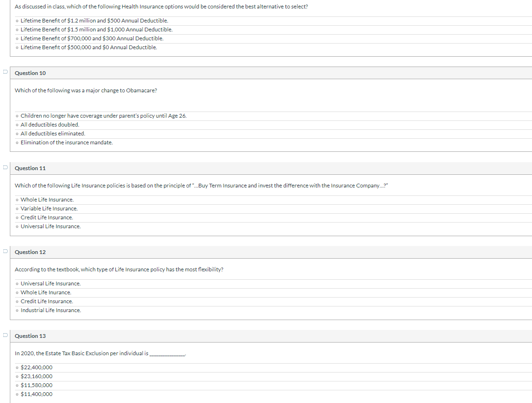Image resolution: width=532 pixels, height=403 pixels.
Task: Pick the $700,000 and $300 deductible option
Action: coord(16,38)
